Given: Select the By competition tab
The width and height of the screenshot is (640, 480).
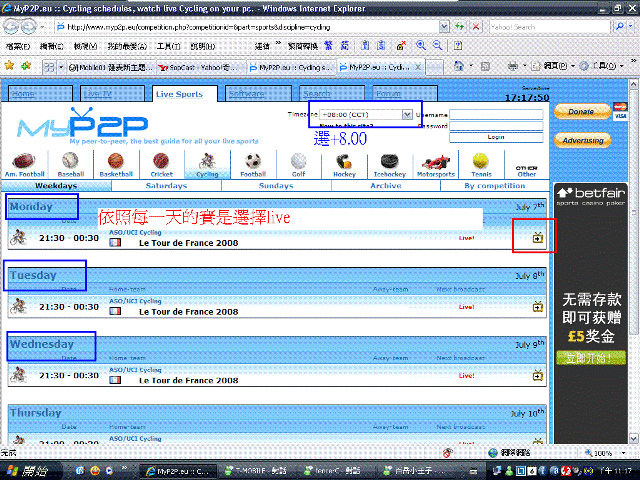Looking at the screenshot, I should tap(495, 186).
